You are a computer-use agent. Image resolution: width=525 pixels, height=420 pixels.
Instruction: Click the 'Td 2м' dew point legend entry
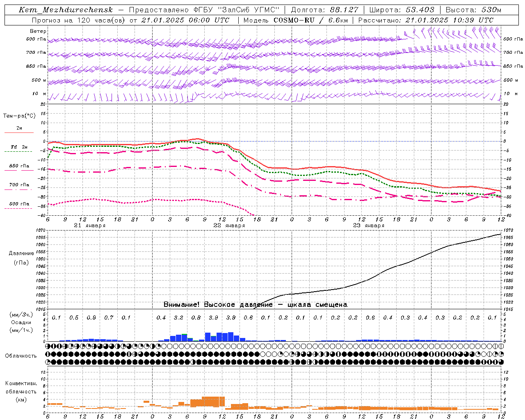tap(19, 147)
